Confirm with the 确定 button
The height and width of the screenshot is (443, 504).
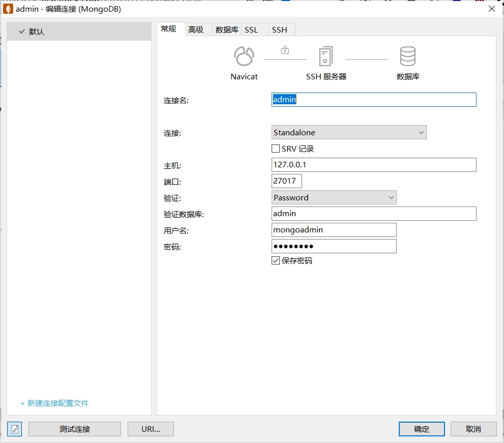click(422, 429)
